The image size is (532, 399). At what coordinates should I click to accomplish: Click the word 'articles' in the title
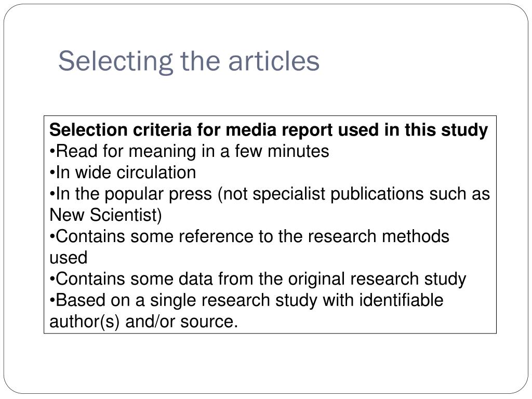(274, 61)
